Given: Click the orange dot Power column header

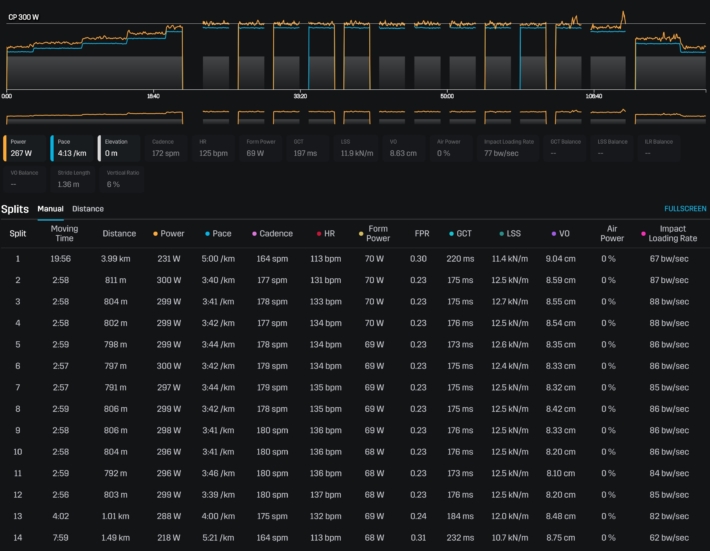Looking at the screenshot, I should click(169, 234).
